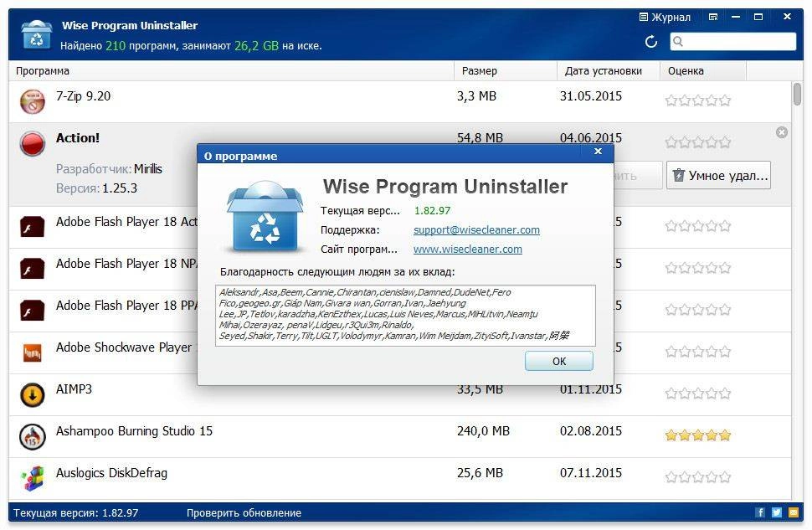Image resolution: width=812 pixels, height=530 pixels.
Task: Click the contributors credits text box
Action: [405, 315]
